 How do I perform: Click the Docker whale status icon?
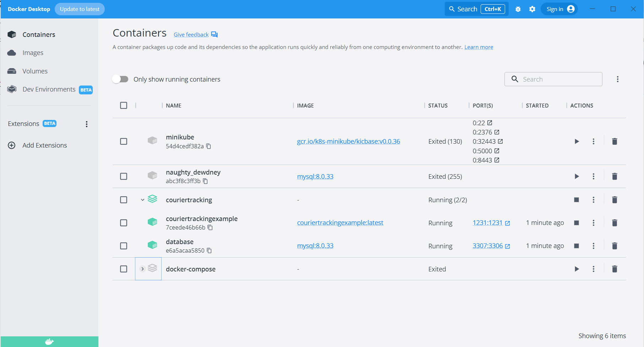point(49,342)
